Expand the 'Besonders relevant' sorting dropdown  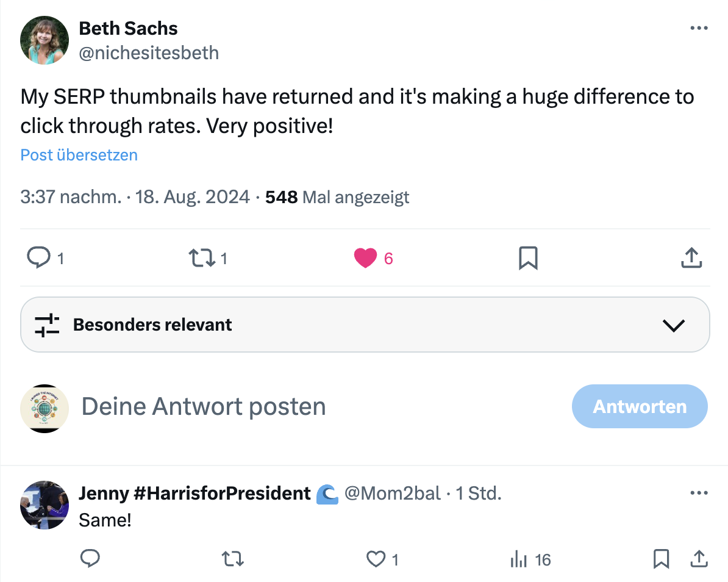(673, 325)
